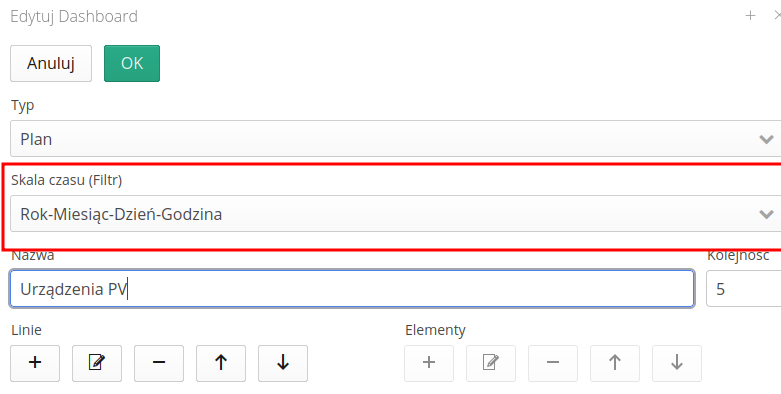Remove an element with the Elementy minus button
Screen dimensions: 781x394
(553, 363)
